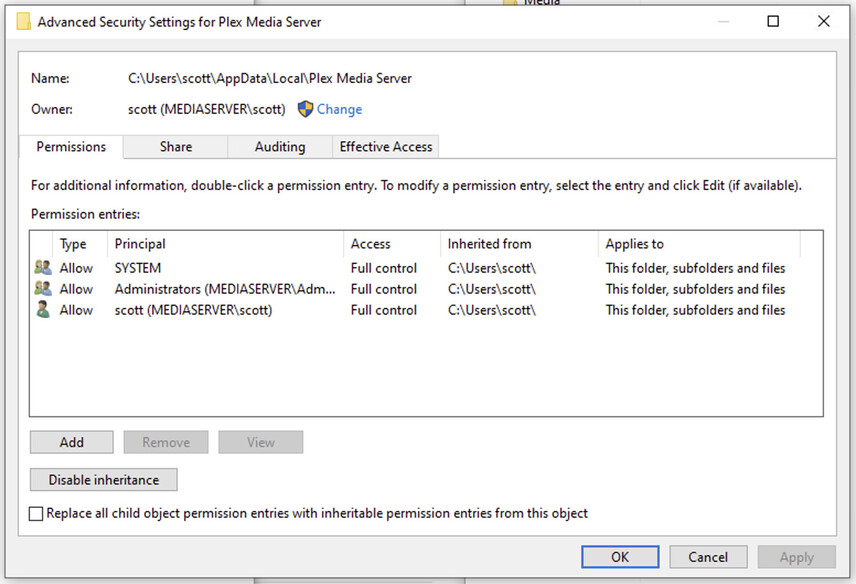The width and height of the screenshot is (856, 584).
Task: Select the Administrators permission entry row
Action: 225,289
